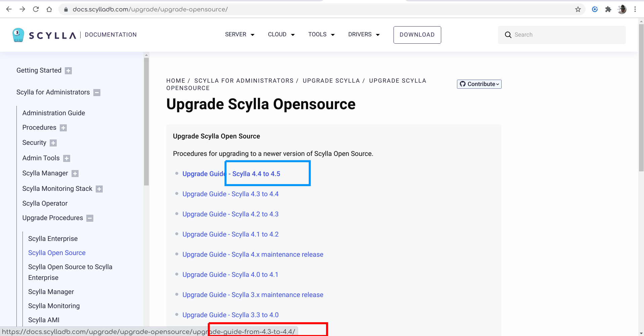This screenshot has width=644, height=336.
Task: Click the Scylla octopus logo
Action: [18, 35]
